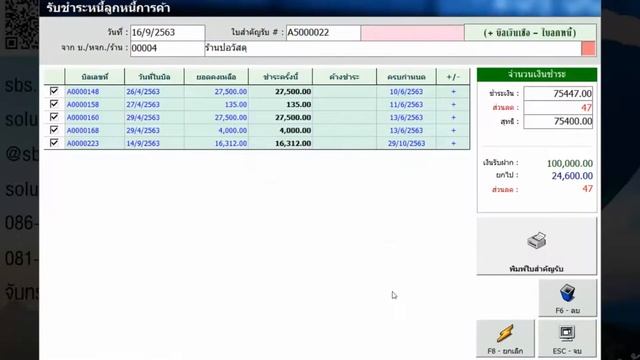The image size is (640, 360).
Task: Uncheck the checkbox for bill A0000160
Action: tap(54, 117)
